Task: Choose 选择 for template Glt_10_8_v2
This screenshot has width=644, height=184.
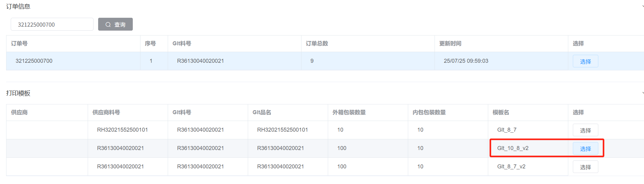Action: pyautogui.click(x=585, y=148)
